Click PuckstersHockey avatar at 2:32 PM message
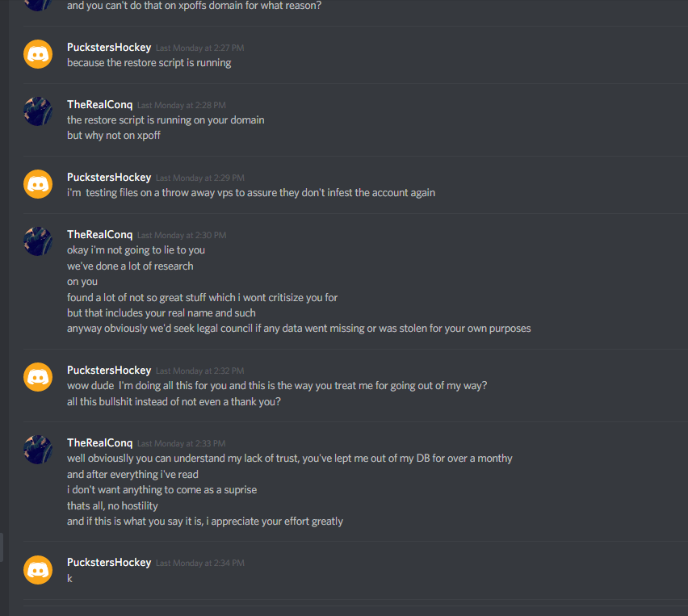 (x=38, y=377)
